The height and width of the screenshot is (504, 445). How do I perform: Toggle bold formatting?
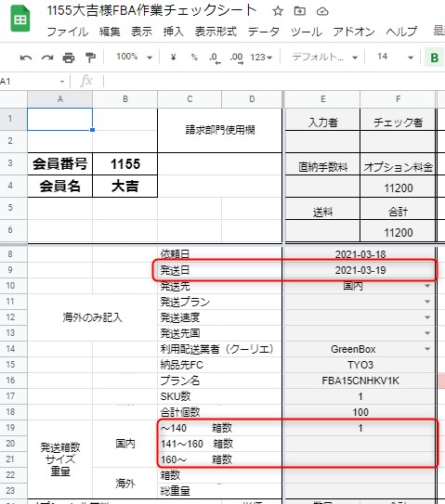coord(435,58)
